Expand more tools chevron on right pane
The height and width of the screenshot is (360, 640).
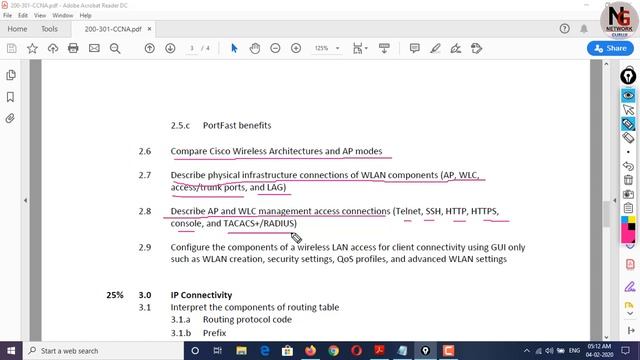click(x=630, y=313)
